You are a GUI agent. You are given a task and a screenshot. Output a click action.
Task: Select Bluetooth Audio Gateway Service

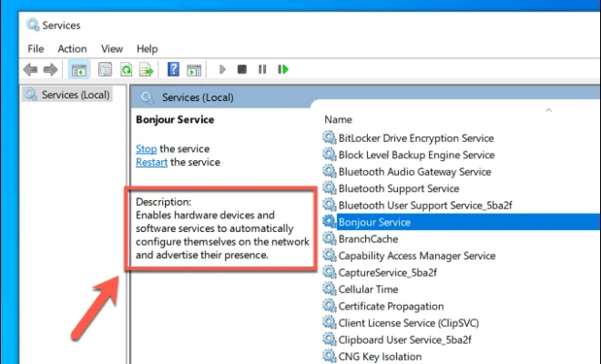(414, 172)
